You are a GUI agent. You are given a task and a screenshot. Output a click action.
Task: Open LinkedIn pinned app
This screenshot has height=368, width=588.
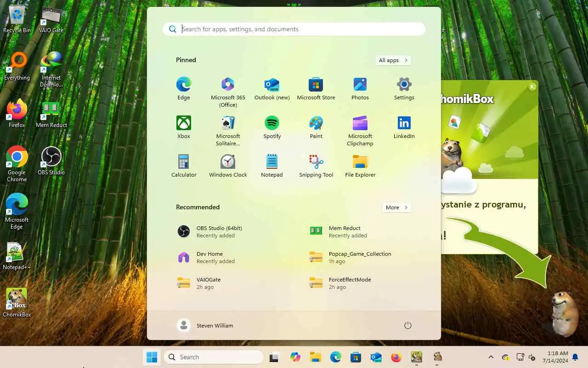tap(404, 127)
